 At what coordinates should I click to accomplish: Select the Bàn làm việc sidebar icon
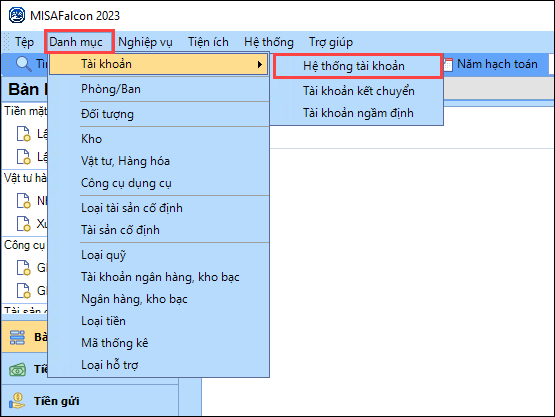[17, 337]
